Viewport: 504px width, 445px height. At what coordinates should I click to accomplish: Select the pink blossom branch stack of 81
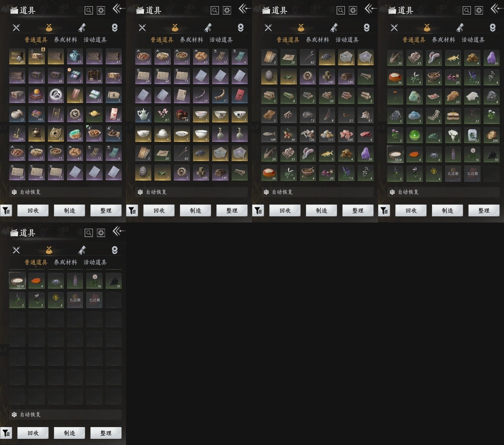pos(162,115)
